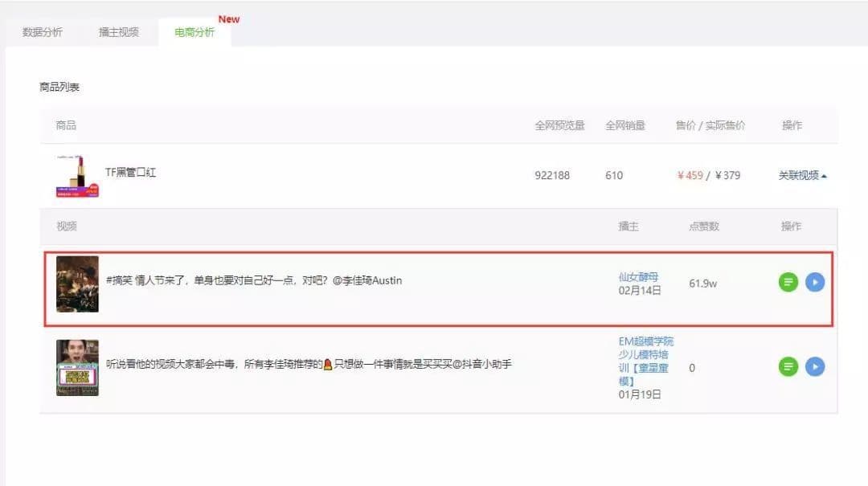
Task: Switch to the 播主视频 tab
Action: coord(117,32)
